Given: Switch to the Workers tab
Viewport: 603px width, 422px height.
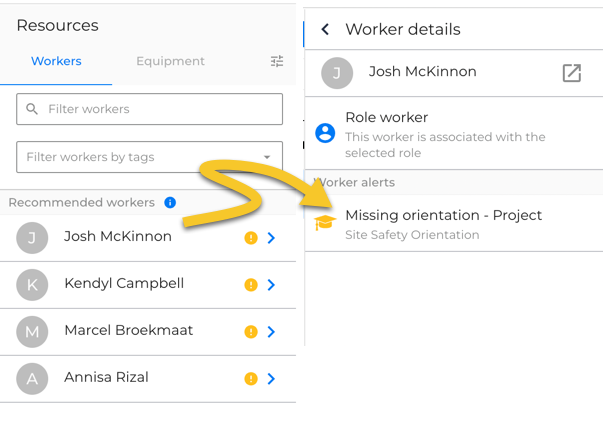Looking at the screenshot, I should pos(56,61).
